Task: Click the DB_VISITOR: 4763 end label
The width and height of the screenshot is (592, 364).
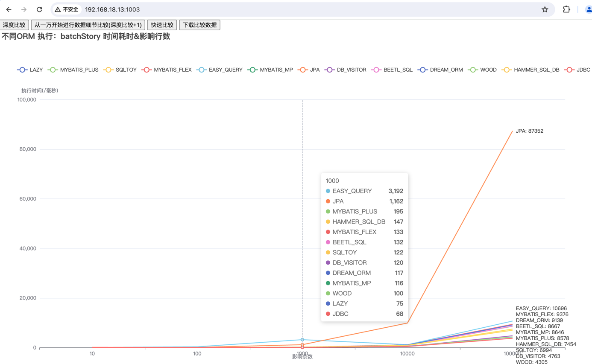Action: pyautogui.click(x=538, y=356)
